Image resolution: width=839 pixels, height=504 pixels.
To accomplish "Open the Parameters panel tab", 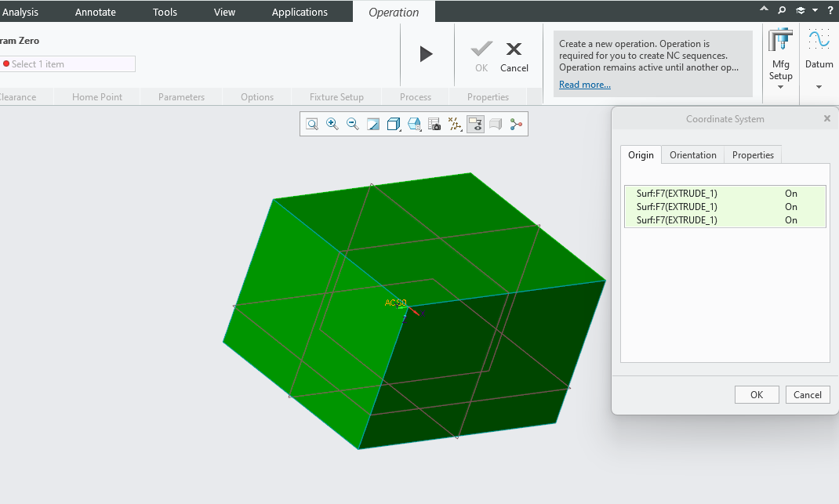I will click(181, 97).
